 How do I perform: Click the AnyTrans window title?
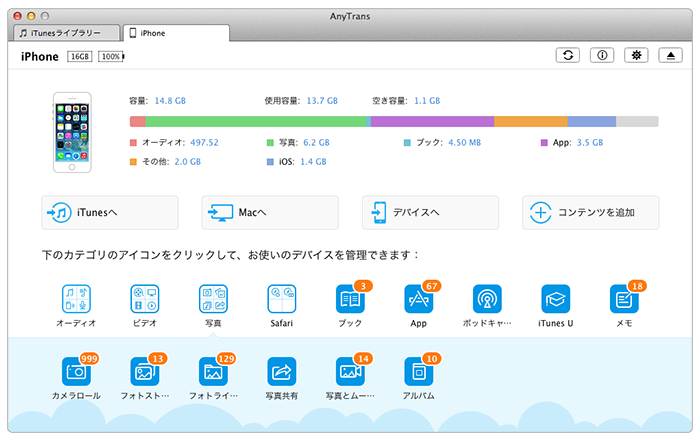(x=350, y=17)
